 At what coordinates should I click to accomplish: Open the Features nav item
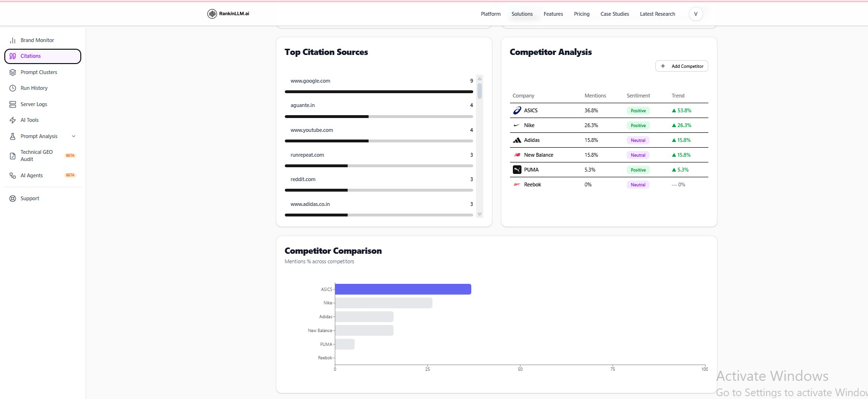coord(553,14)
